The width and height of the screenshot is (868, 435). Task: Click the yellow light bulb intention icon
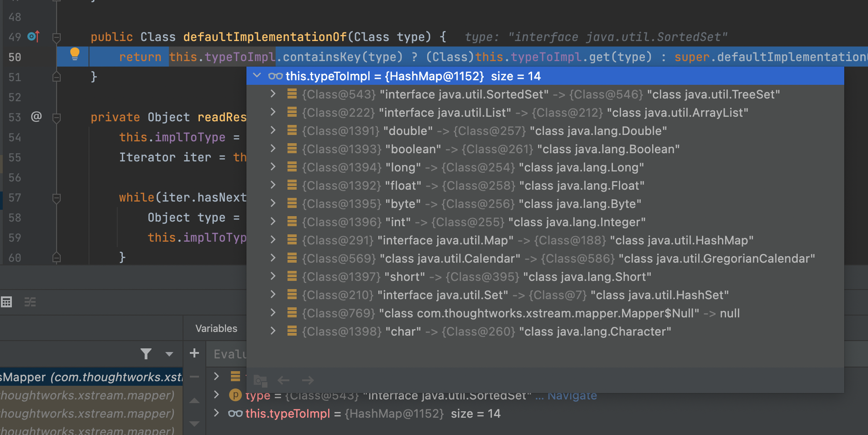(x=75, y=54)
